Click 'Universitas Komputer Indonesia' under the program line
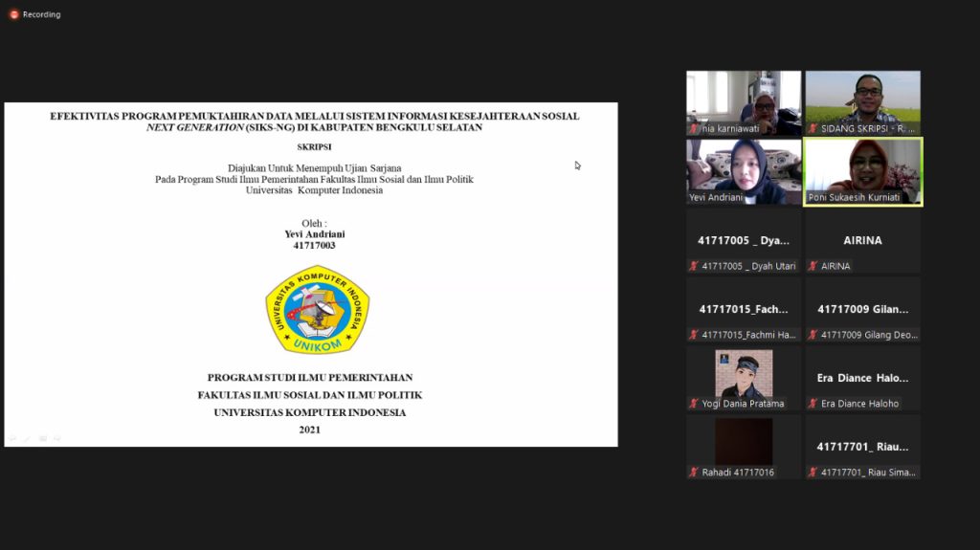 [314, 190]
